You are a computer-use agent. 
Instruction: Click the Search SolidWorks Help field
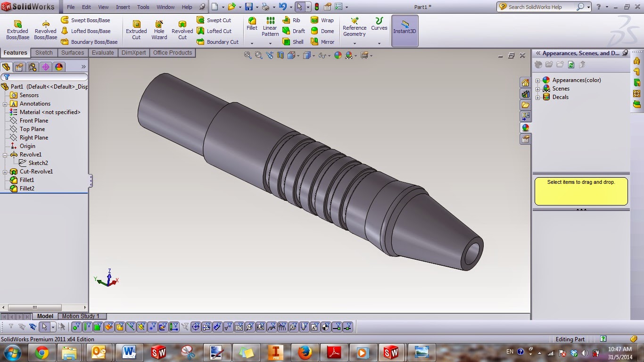coord(541,7)
